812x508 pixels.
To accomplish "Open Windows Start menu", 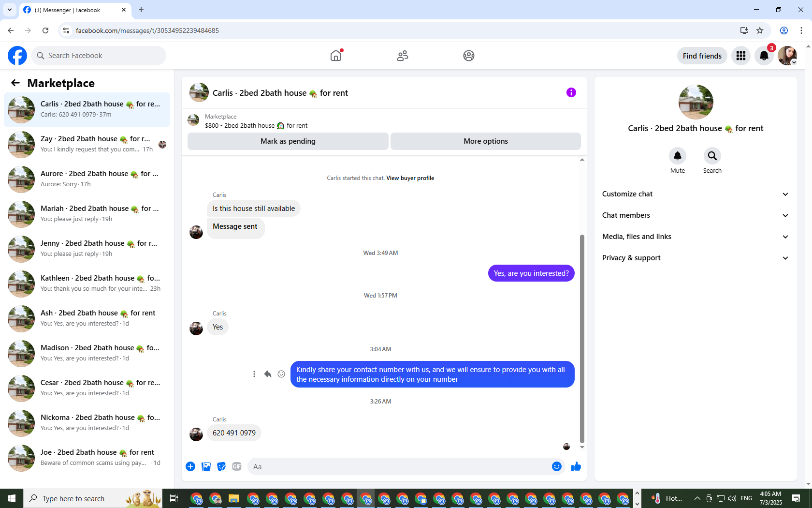I will click(x=12, y=498).
